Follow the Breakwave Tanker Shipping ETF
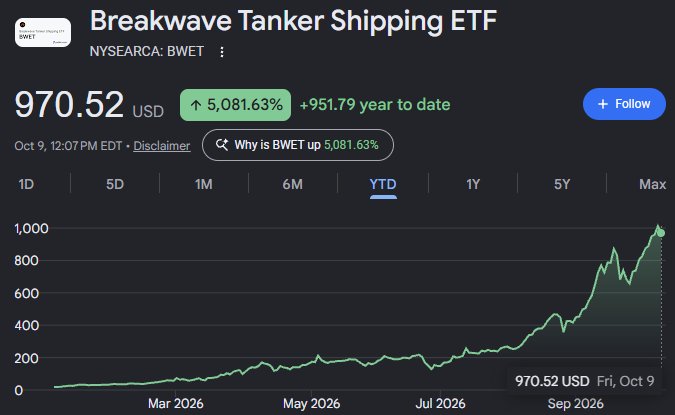675x415 pixels. 624,104
